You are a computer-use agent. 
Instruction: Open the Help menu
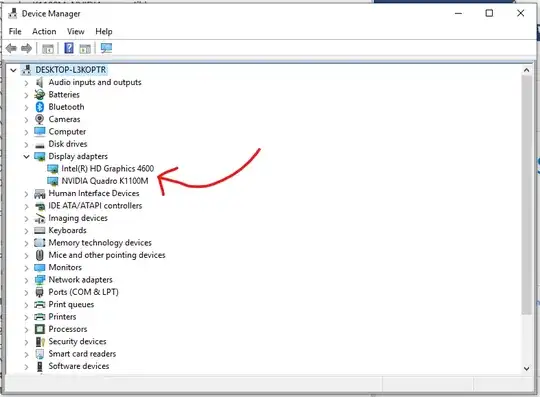[104, 31]
